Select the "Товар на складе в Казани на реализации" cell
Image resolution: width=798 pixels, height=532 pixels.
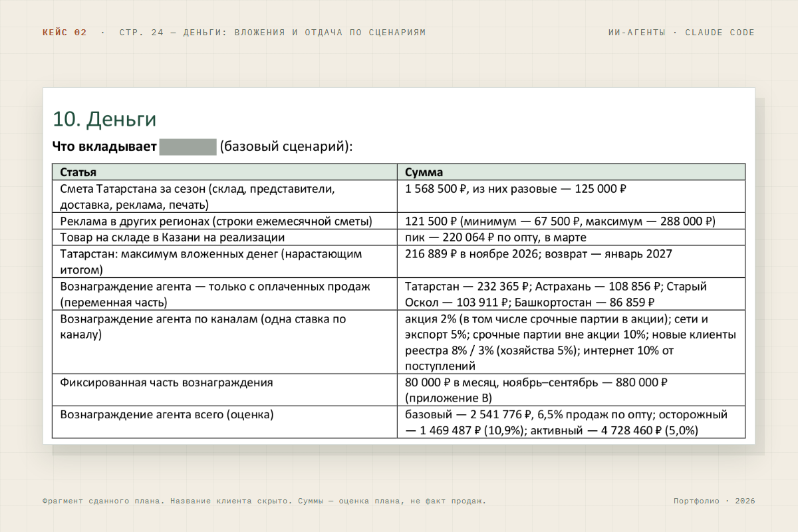coord(225,237)
